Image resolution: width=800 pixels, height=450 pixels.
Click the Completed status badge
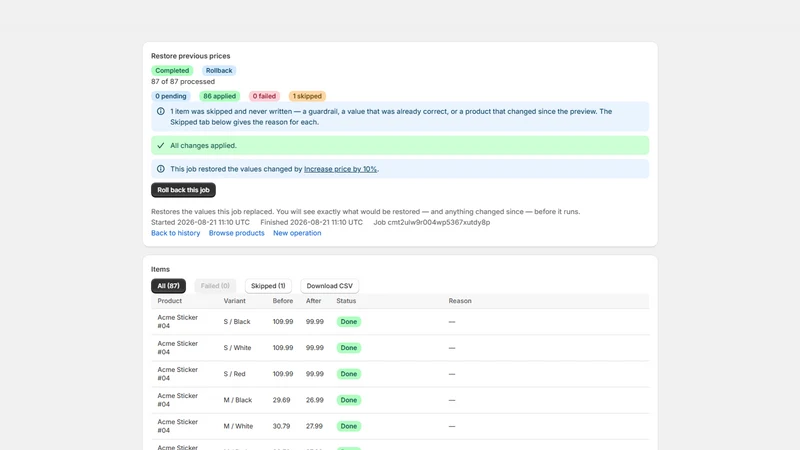[172, 70]
